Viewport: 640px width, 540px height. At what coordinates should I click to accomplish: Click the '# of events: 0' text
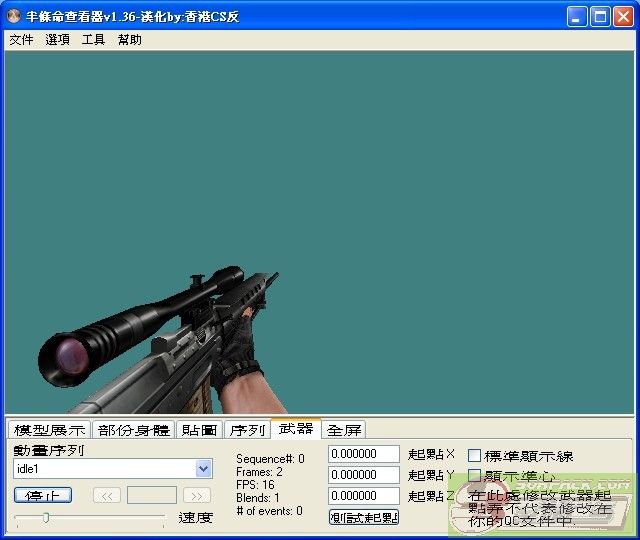269,511
